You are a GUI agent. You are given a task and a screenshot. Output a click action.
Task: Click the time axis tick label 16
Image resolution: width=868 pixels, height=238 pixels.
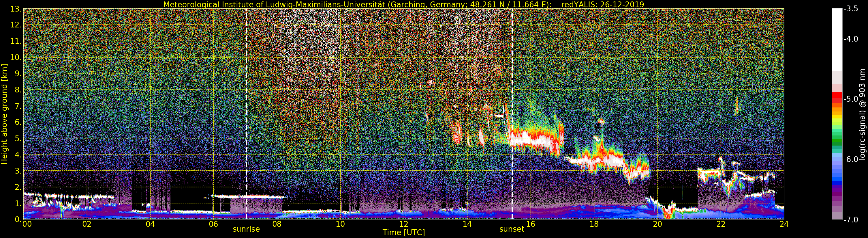530,224
